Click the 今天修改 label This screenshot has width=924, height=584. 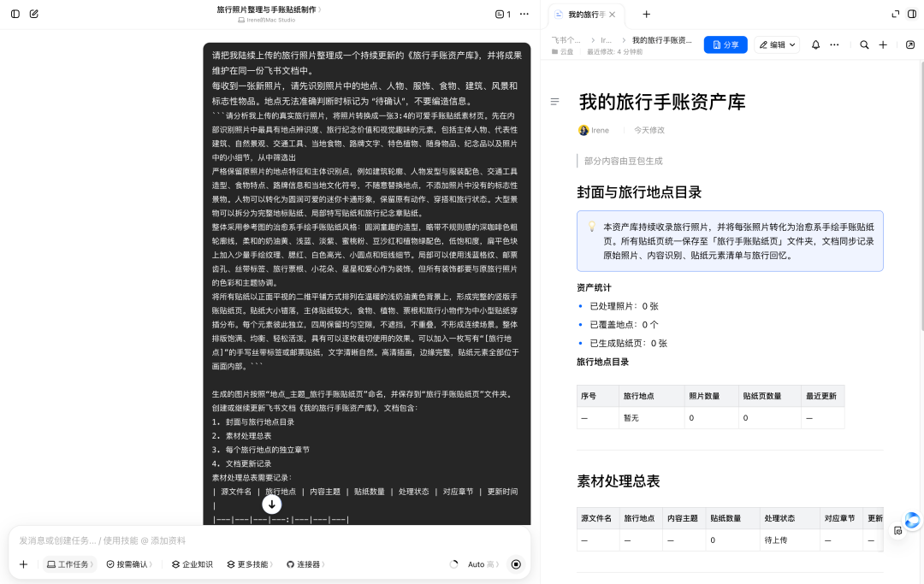[649, 130]
